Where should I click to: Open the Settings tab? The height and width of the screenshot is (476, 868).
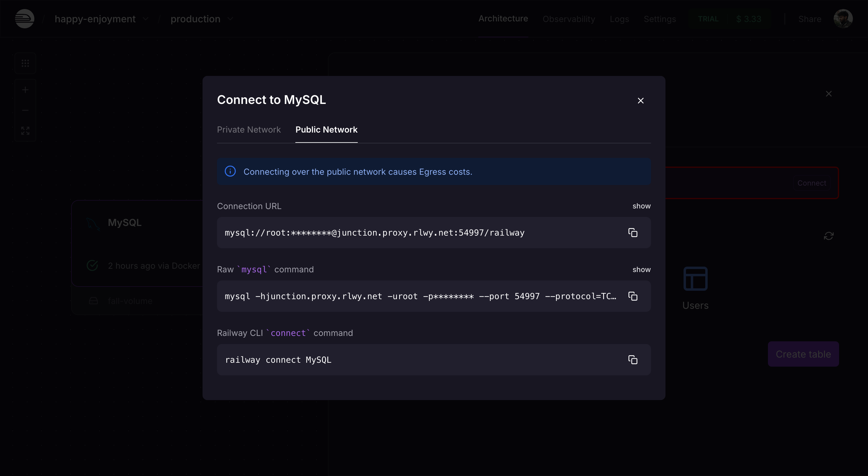tap(660, 19)
